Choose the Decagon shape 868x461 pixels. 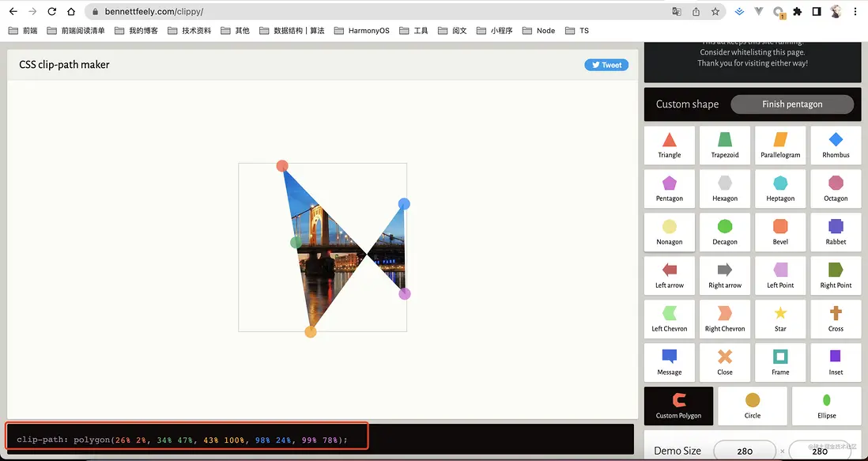click(725, 232)
